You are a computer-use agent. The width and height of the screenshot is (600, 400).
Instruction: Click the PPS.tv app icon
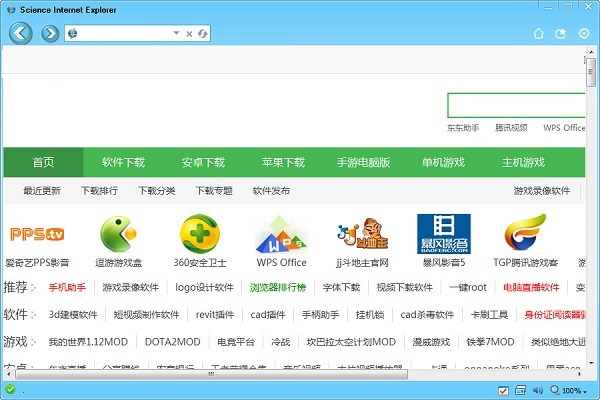pyautogui.click(x=37, y=234)
